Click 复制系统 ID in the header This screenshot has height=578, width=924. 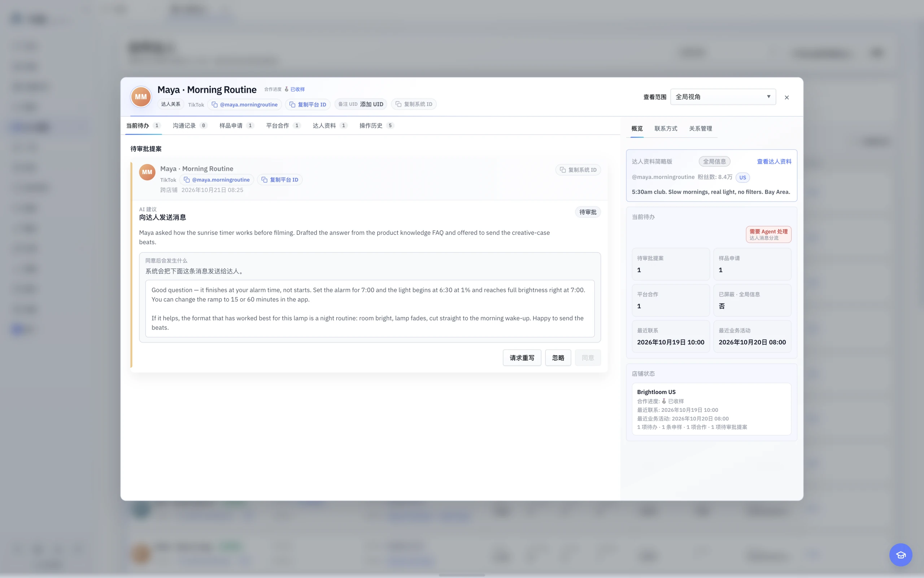[414, 104]
